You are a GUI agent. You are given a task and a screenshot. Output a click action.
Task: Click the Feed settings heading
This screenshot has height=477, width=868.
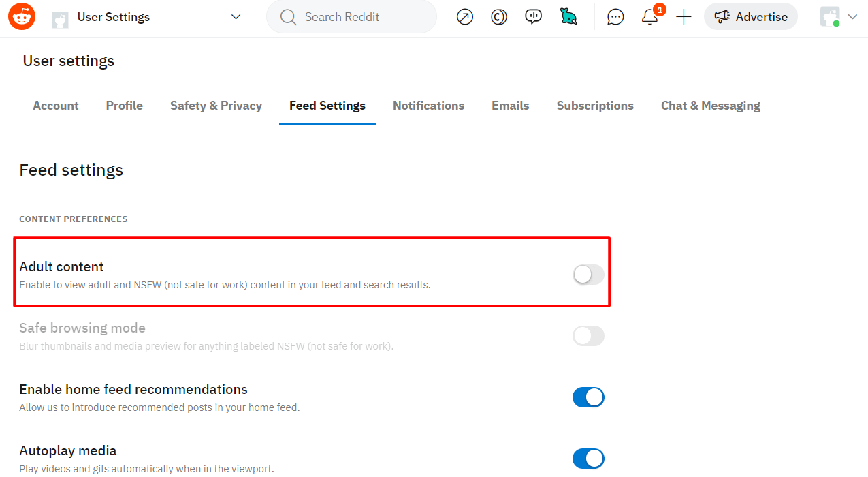click(71, 170)
